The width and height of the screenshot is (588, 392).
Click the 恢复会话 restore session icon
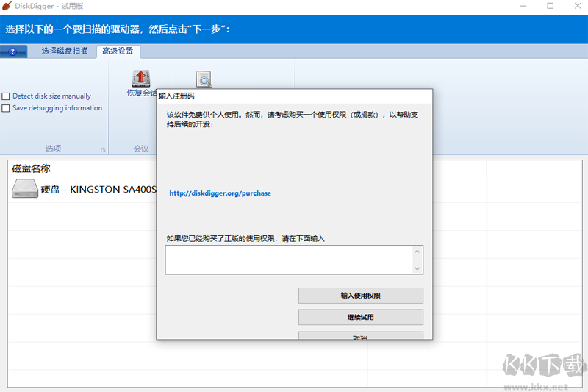click(141, 79)
